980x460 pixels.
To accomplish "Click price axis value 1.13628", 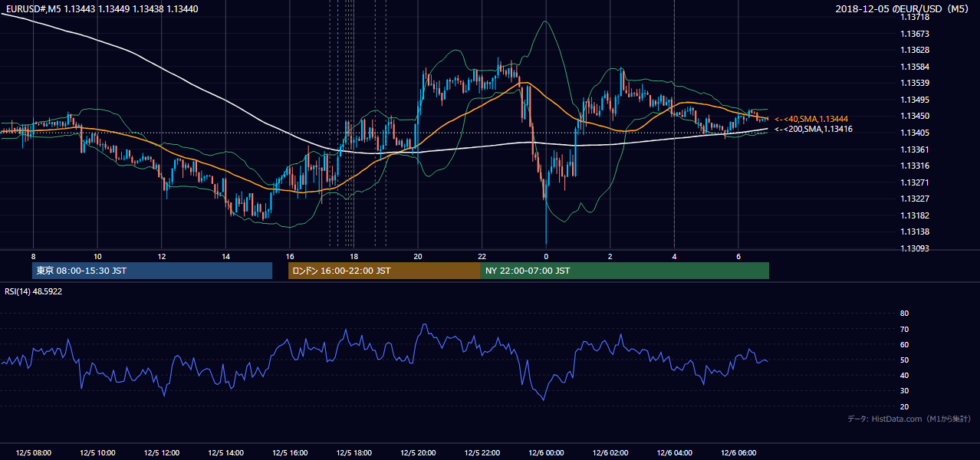I will coord(914,50).
